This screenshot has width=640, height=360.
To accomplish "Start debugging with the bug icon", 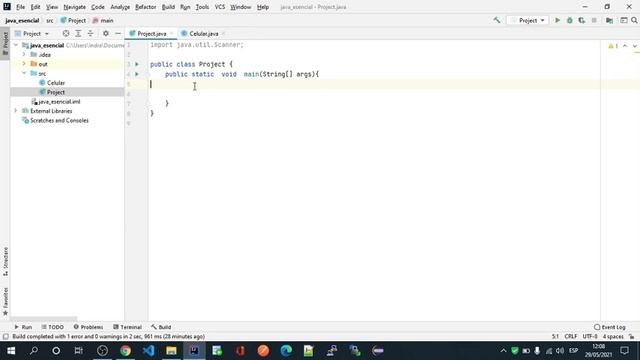I will 569,20.
